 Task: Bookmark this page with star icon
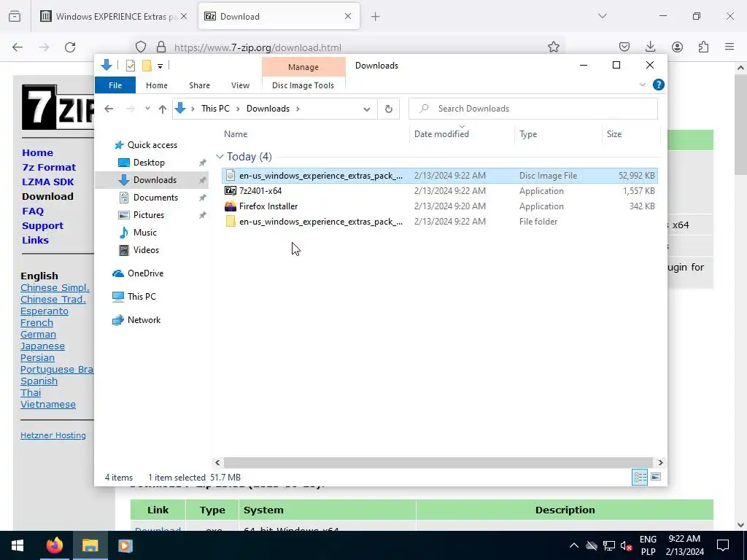pyautogui.click(x=553, y=47)
